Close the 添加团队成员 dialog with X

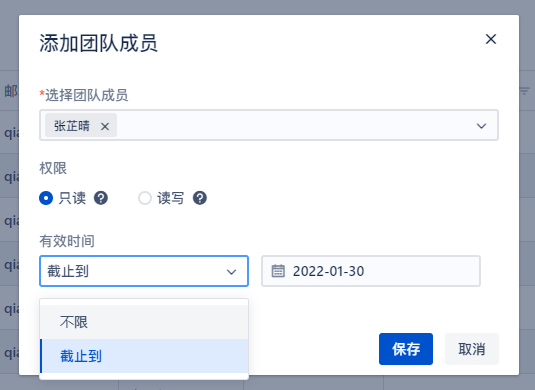(x=491, y=39)
